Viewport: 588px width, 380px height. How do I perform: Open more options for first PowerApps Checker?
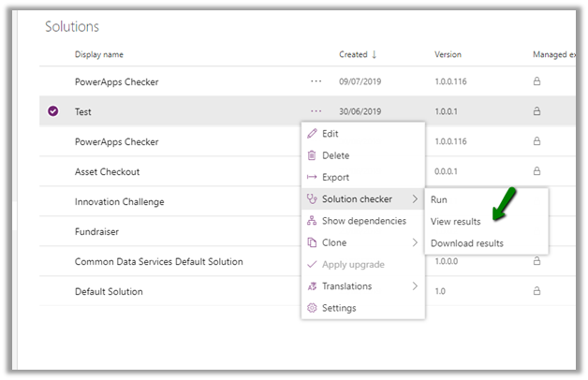point(316,81)
